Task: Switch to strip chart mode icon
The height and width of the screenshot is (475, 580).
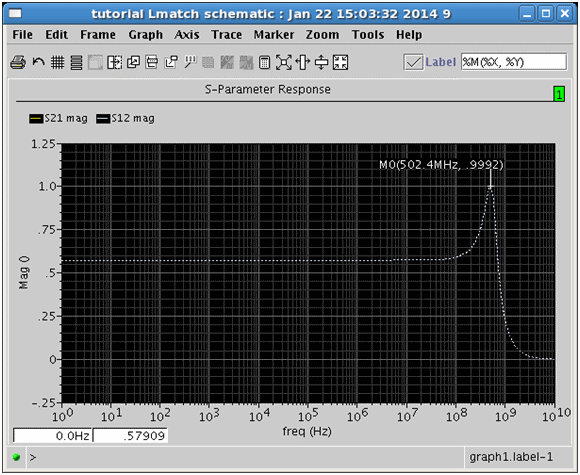Action: pos(76,62)
